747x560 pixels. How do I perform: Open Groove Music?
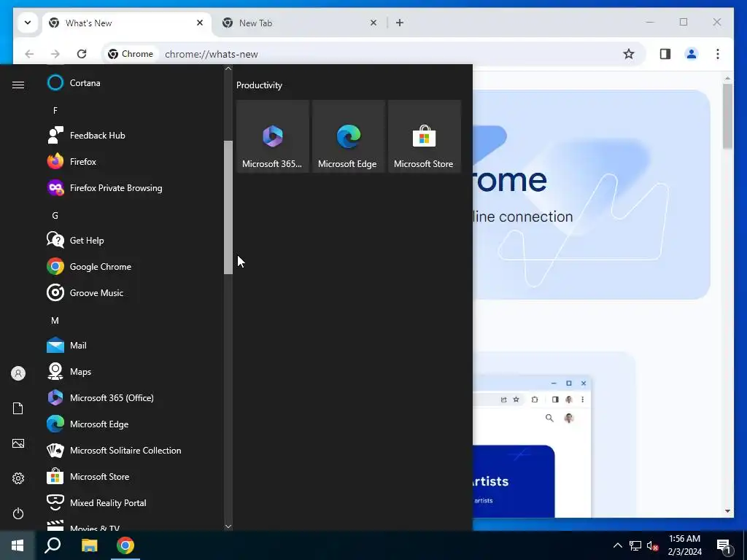133,292
